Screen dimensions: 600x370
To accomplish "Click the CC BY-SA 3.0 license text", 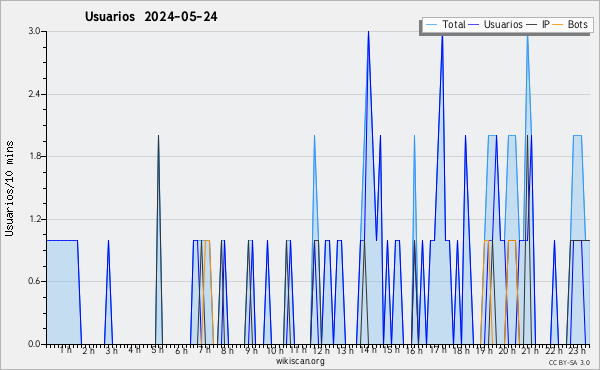I will (x=569, y=362).
